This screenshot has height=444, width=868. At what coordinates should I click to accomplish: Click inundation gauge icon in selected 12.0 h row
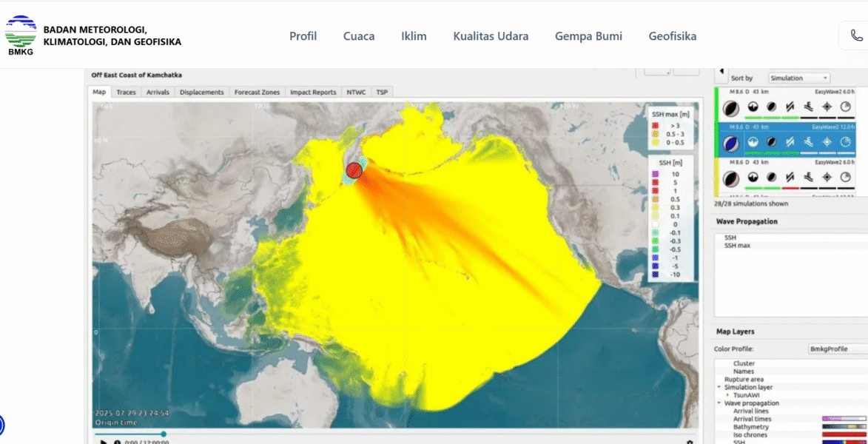(808, 142)
